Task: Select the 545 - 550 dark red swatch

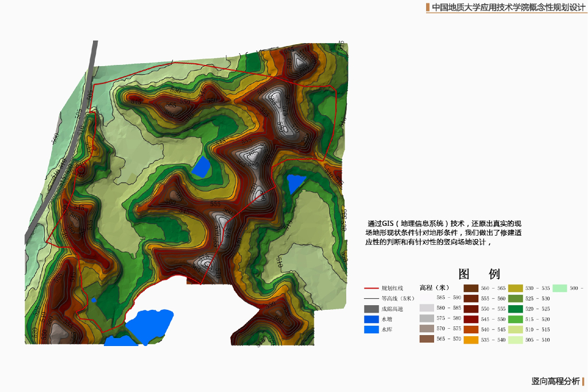Action: click(x=471, y=319)
